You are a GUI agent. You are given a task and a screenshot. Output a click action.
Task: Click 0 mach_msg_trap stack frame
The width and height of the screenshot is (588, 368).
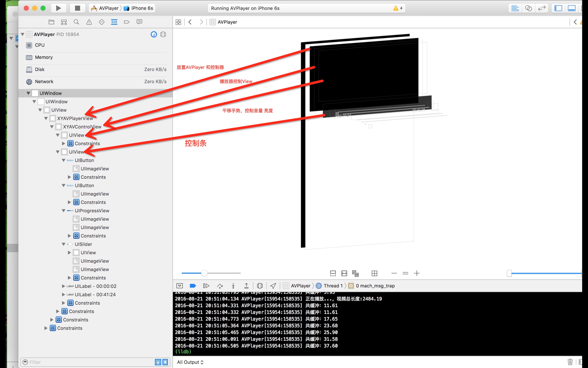pos(372,286)
